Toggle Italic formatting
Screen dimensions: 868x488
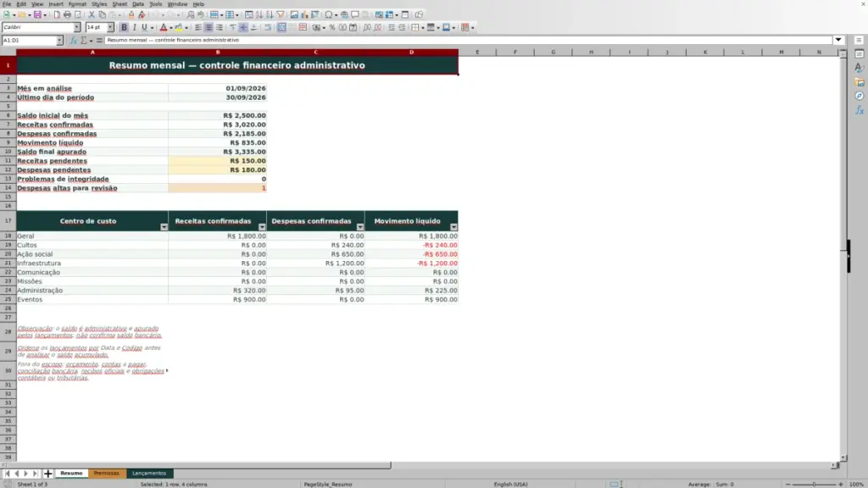134,28
